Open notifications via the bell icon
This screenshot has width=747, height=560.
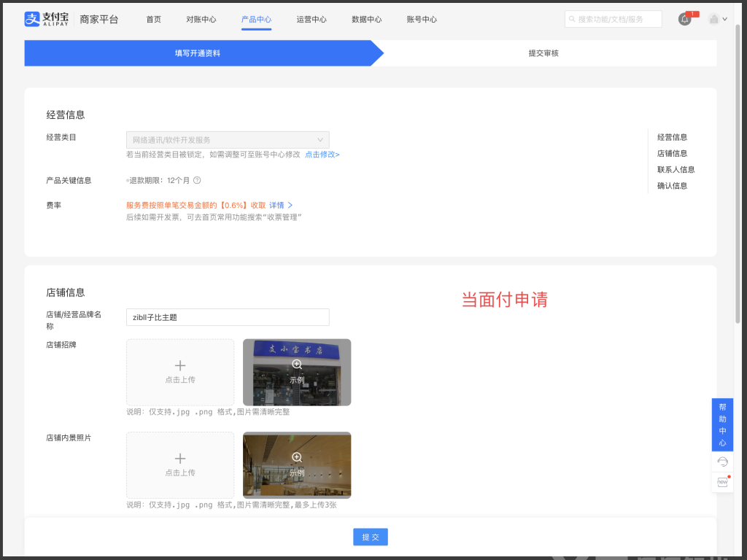coord(684,20)
